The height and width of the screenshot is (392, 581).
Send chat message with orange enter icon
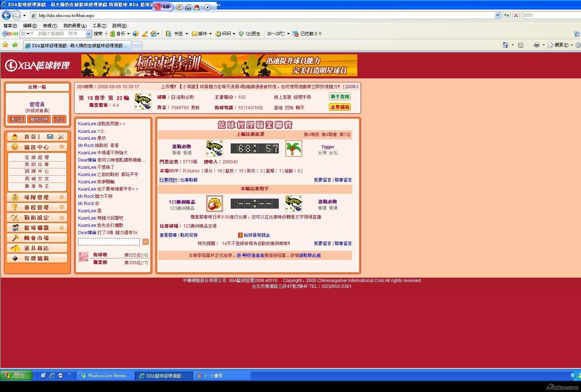pos(145,242)
